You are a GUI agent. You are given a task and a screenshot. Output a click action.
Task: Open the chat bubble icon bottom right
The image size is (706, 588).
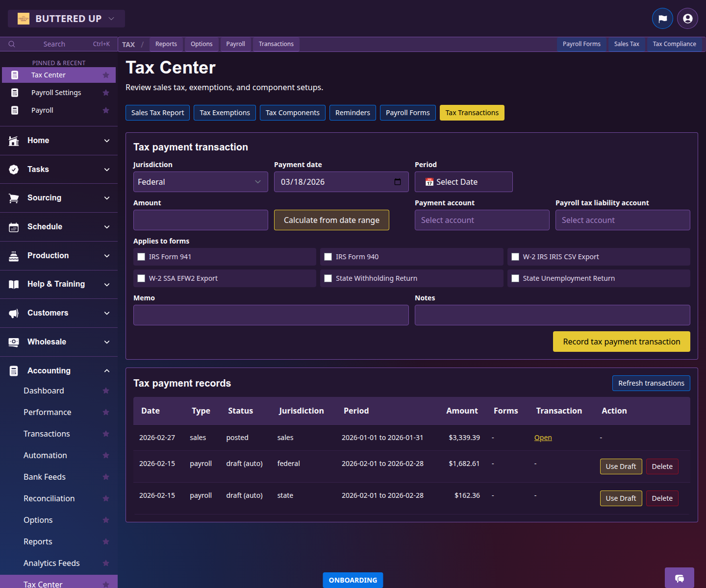(x=680, y=579)
